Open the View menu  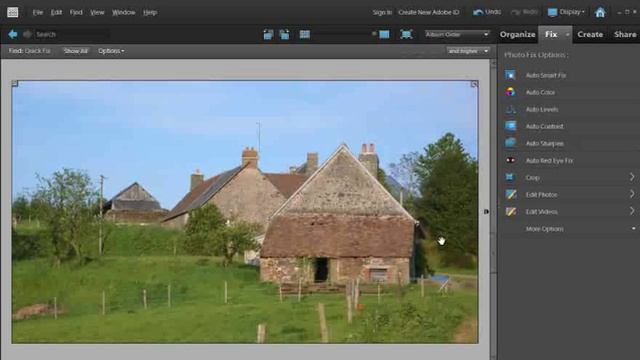pos(97,12)
